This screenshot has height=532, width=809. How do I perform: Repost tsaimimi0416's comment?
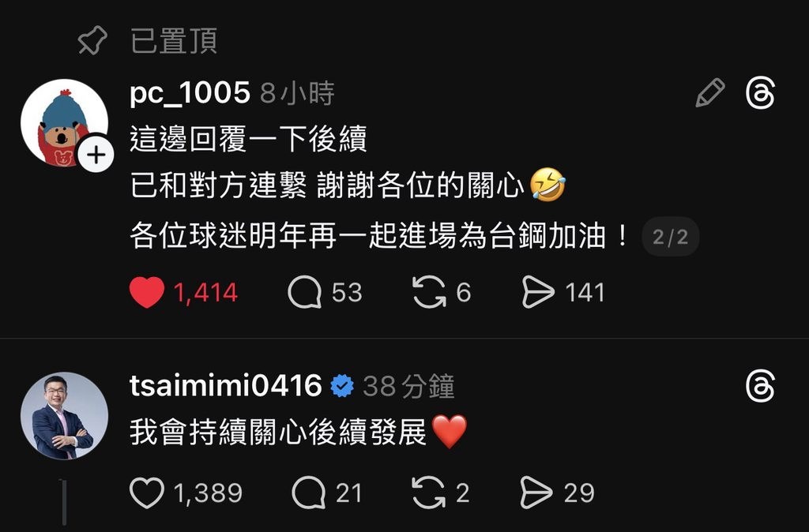point(429,493)
